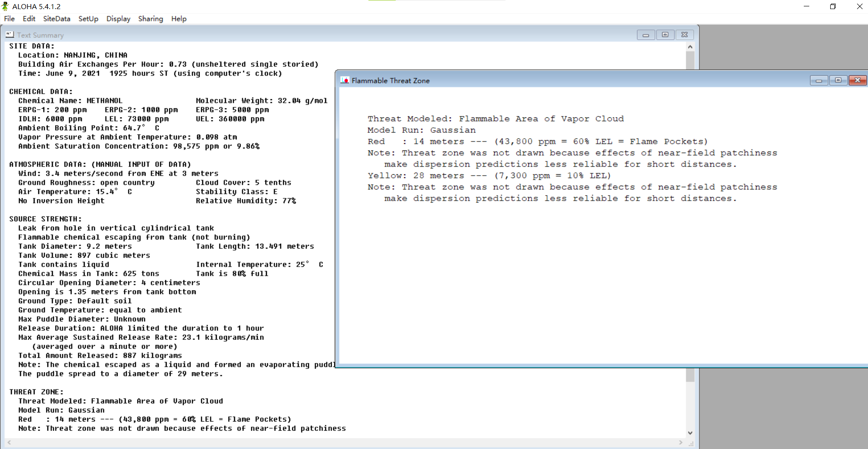The image size is (868, 449).
Task: Click 'Stability Class: E' text
Action: pos(237,192)
